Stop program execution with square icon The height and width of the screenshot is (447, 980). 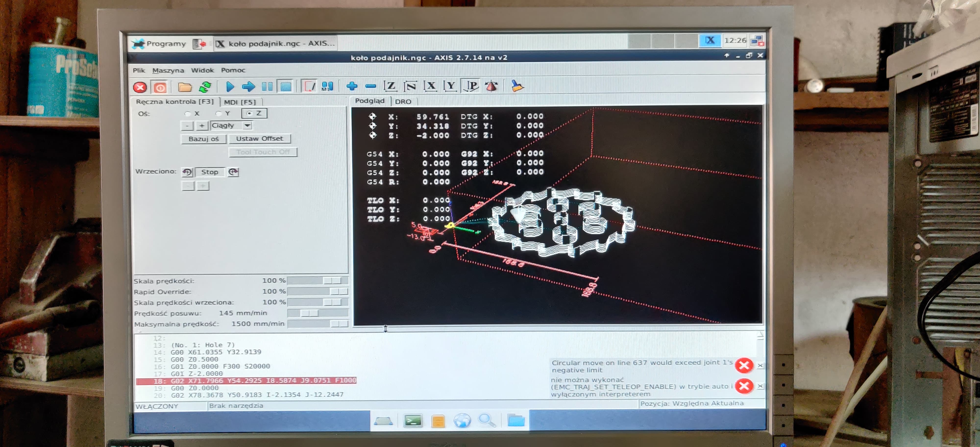[286, 87]
